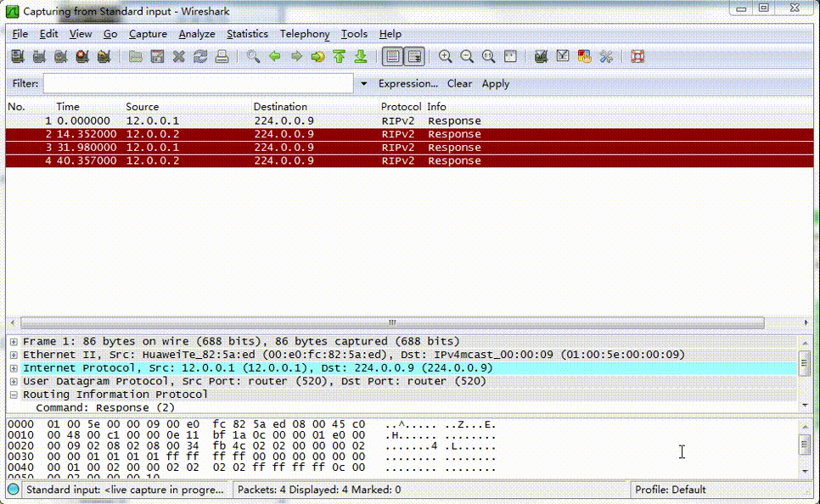
Task: Go forward in packet history arrow
Action: tap(296, 57)
